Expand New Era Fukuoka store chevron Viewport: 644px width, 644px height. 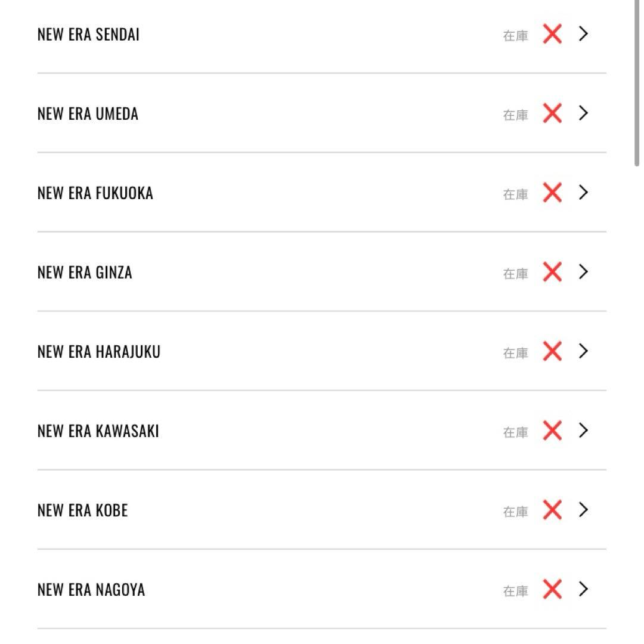(x=583, y=193)
